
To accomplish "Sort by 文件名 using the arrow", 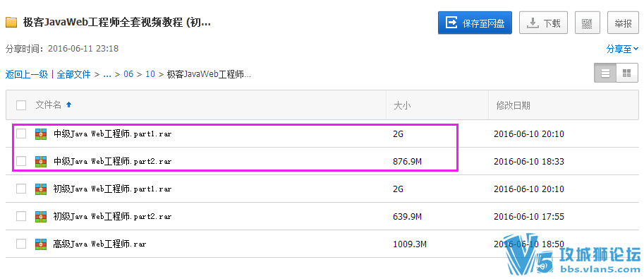I will tap(69, 105).
